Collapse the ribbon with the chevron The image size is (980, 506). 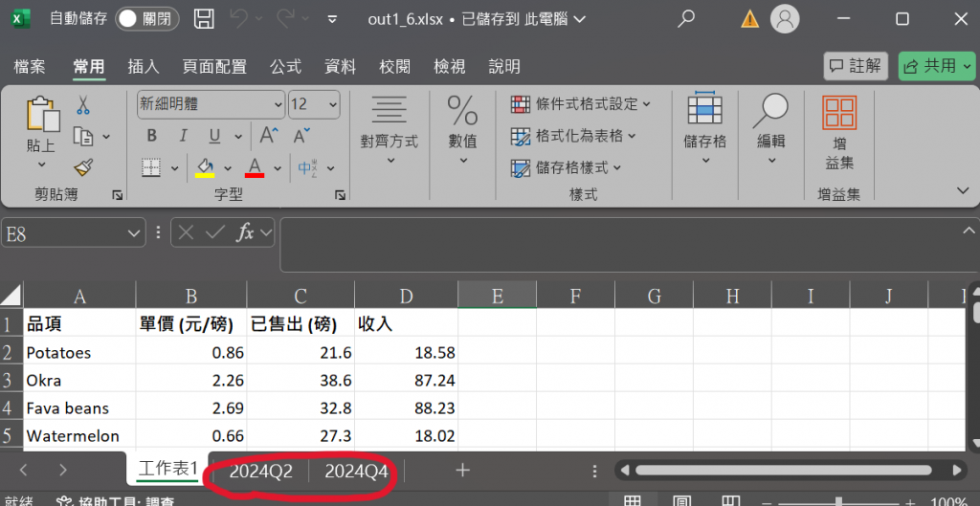click(x=963, y=190)
